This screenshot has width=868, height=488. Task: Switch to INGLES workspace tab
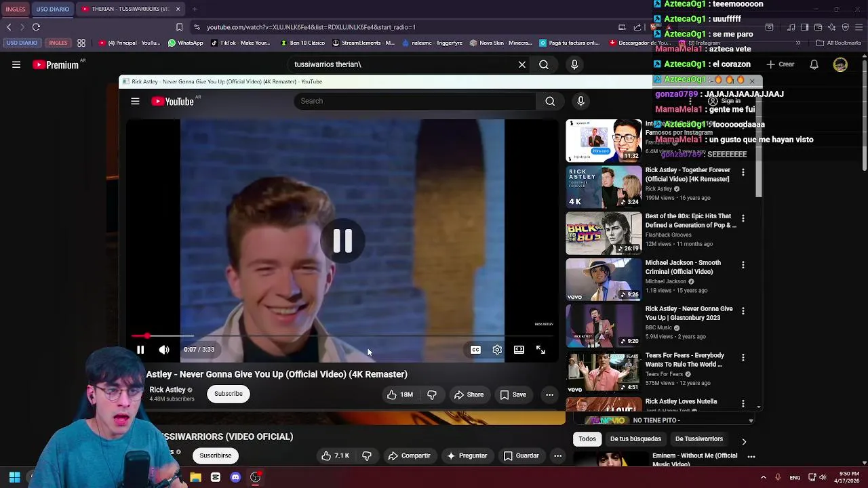[16, 9]
